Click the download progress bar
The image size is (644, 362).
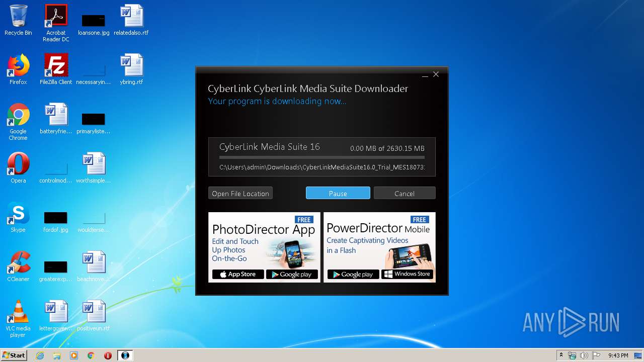(322, 158)
